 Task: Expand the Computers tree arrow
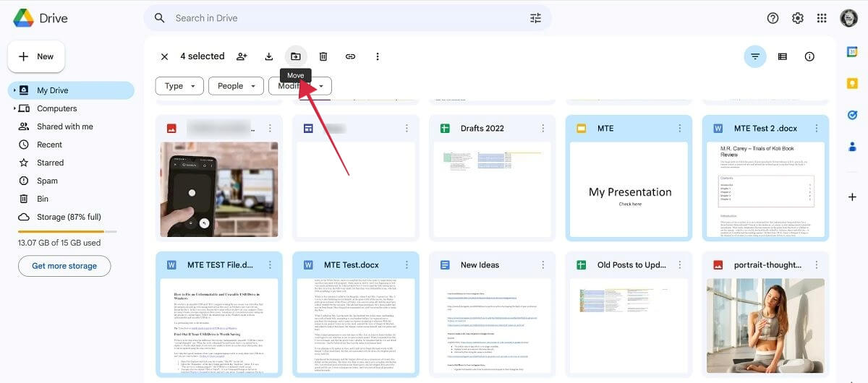click(x=14, y=108)
